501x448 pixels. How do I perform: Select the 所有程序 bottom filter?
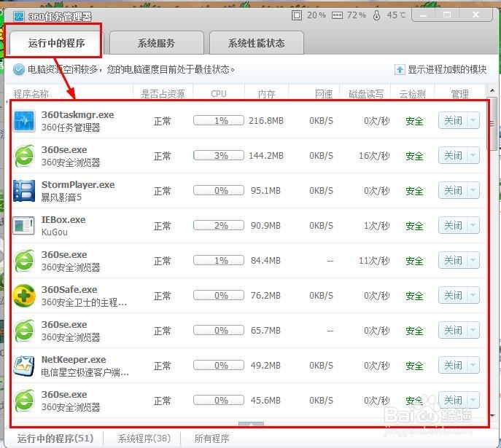[x=211, y=439]
